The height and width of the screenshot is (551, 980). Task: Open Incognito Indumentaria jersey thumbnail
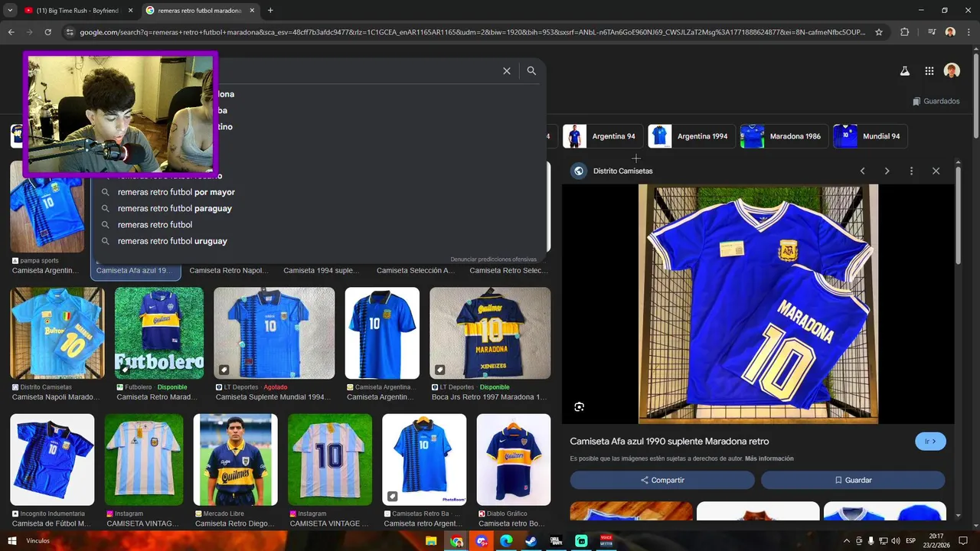(52, 460)
